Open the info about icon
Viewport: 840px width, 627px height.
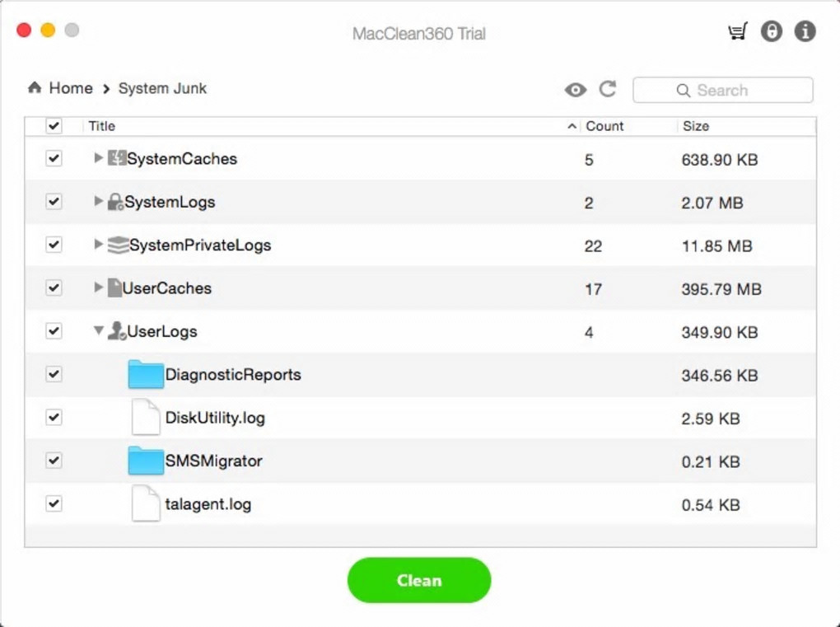click(805, 31)
